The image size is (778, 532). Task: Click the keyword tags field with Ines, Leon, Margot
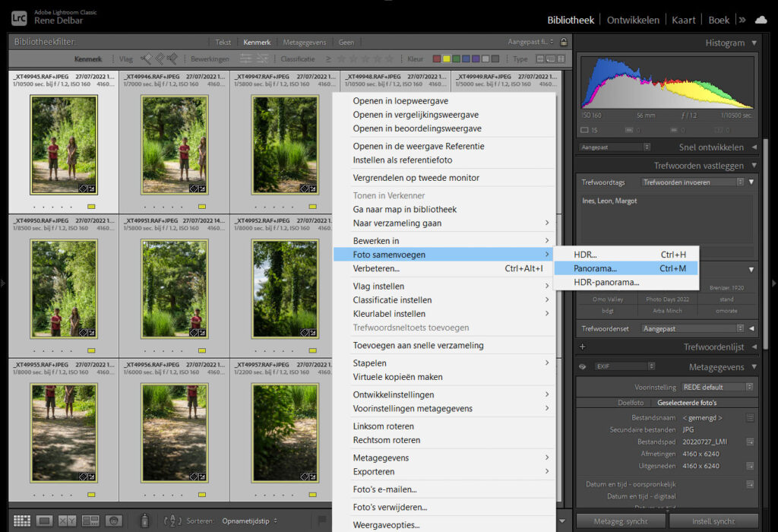coord(666,221)
